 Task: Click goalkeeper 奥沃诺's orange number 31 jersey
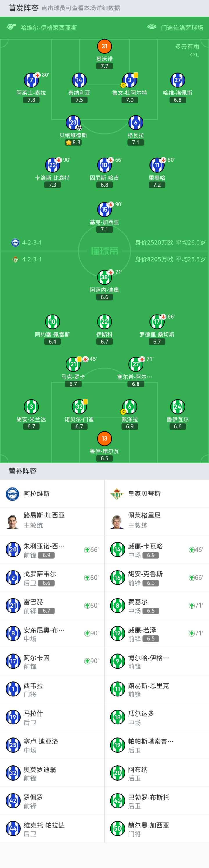tap(104, 47)
